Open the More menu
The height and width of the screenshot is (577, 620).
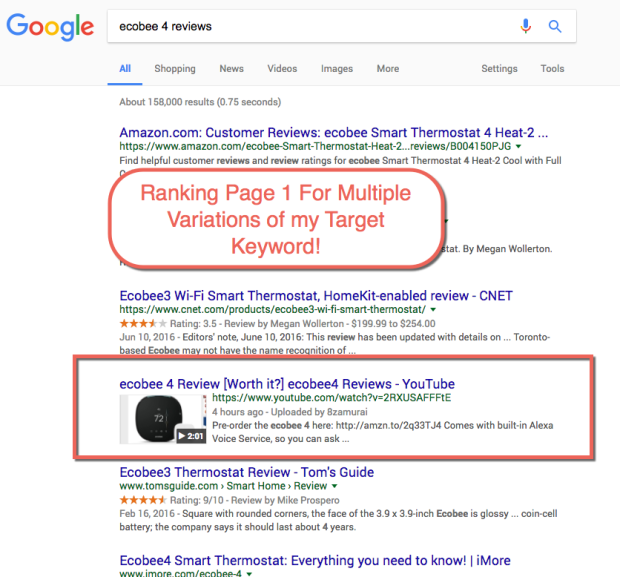[x=388, y=68]
